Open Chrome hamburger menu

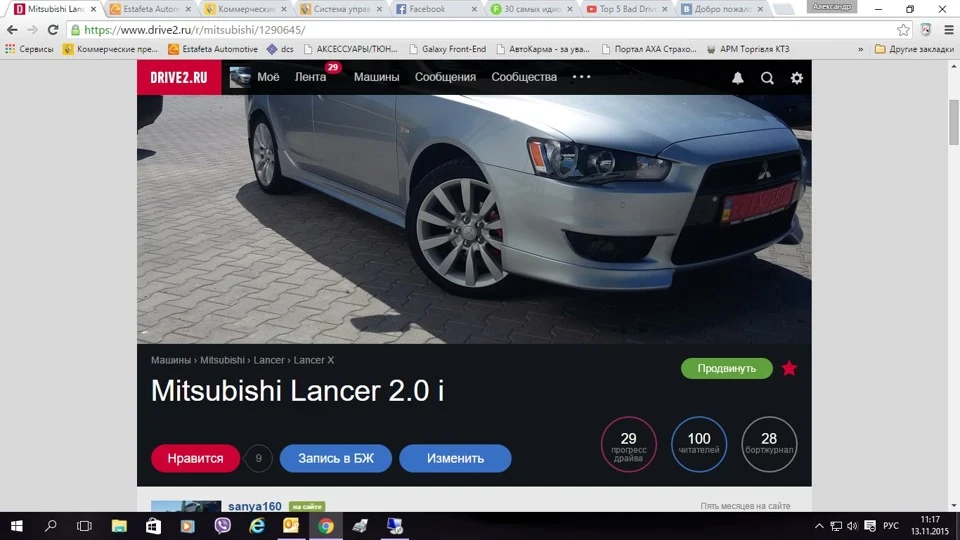(948, 29)
